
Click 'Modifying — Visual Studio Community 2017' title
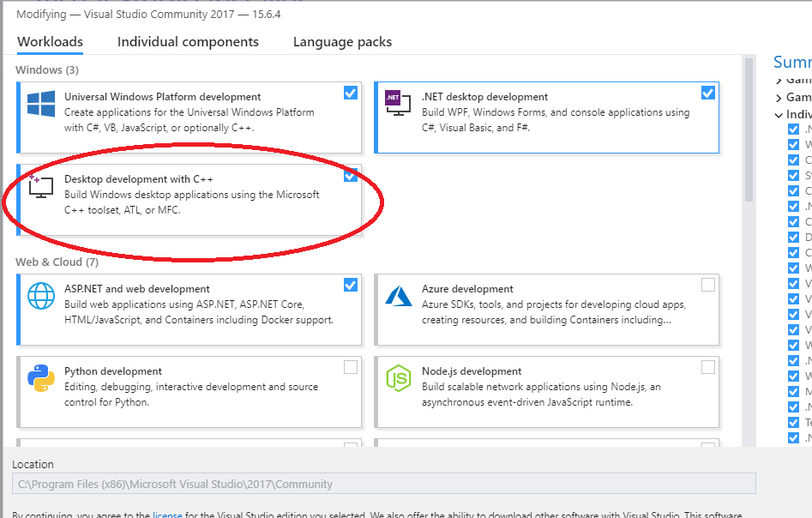tap(148, 15)
